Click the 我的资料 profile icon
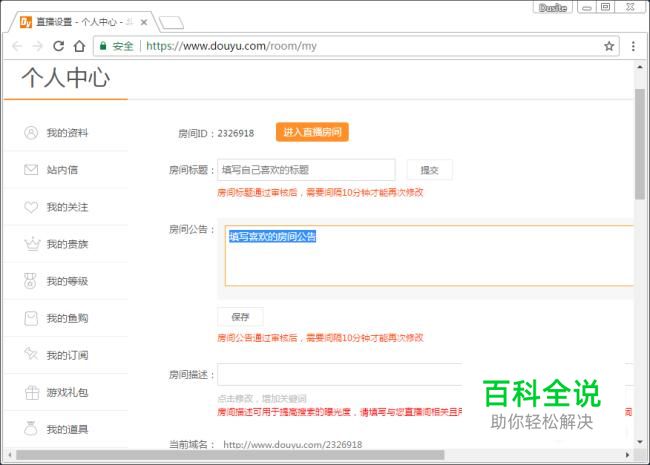This screenshot has width=650, height=465. (31, 133)
